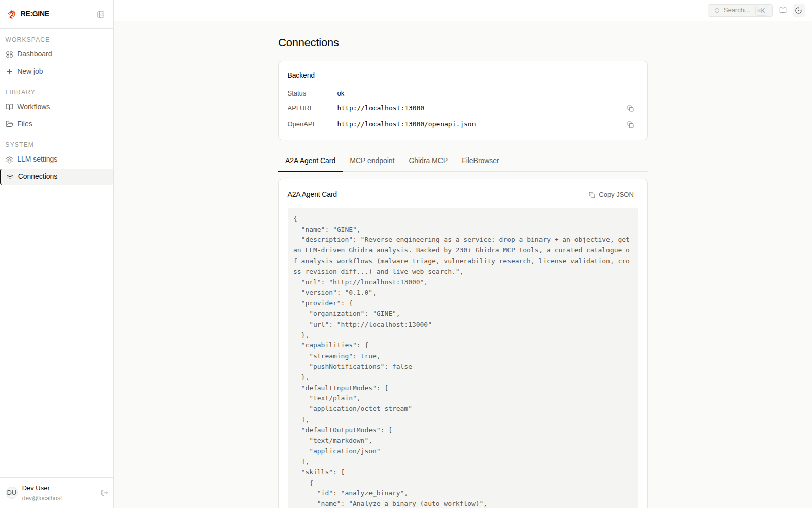Click the http://localhost:13000 API URL text
This screenshot has width=812, height=508.
coord(381,108)
